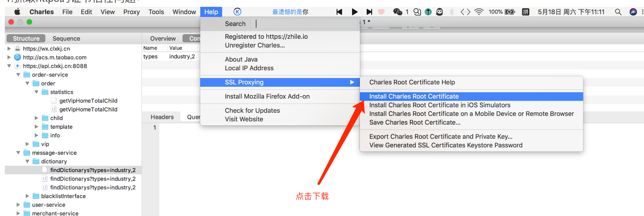644x216 pixels.
Task: Expand the info folder arrow
Action: coord(36,135)
